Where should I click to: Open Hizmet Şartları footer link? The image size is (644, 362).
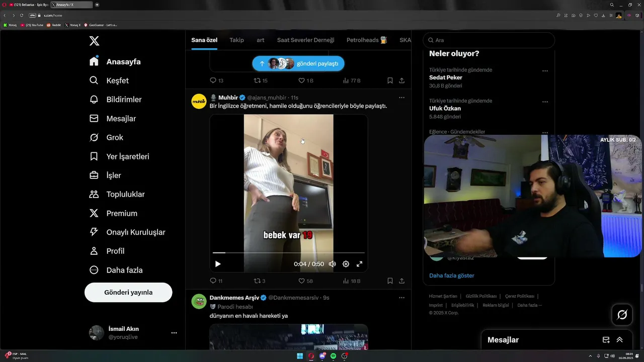(443, 296)
